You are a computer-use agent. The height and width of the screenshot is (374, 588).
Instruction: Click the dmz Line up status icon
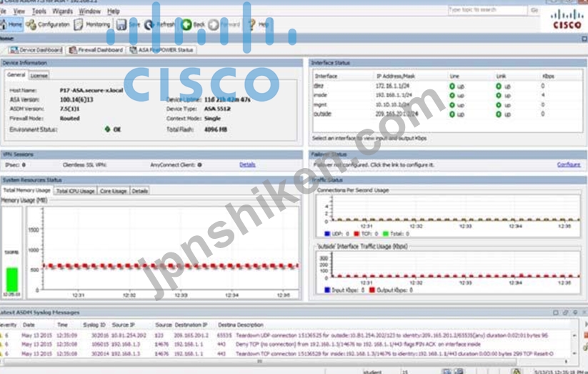452,86
